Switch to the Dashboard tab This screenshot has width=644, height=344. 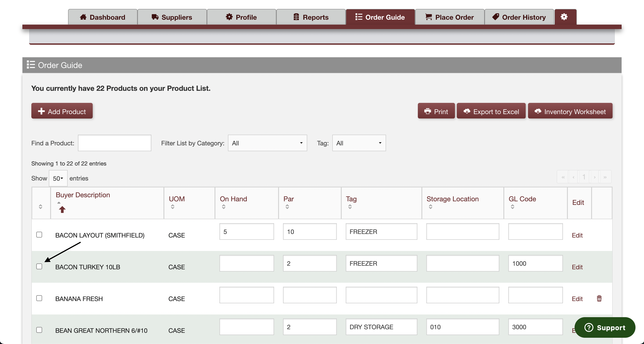(x=103, y=17)
